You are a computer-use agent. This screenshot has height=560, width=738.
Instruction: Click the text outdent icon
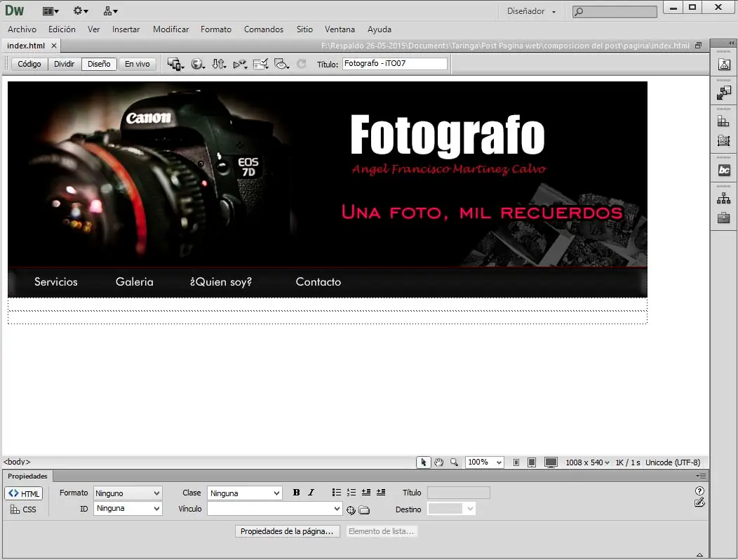[366, 493]
